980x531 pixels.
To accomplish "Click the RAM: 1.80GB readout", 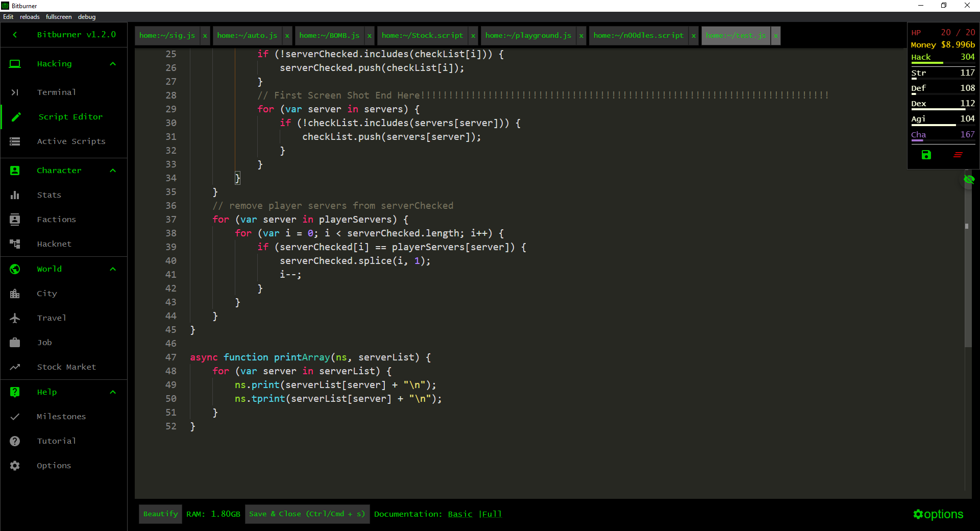I will tap(213, 514).
